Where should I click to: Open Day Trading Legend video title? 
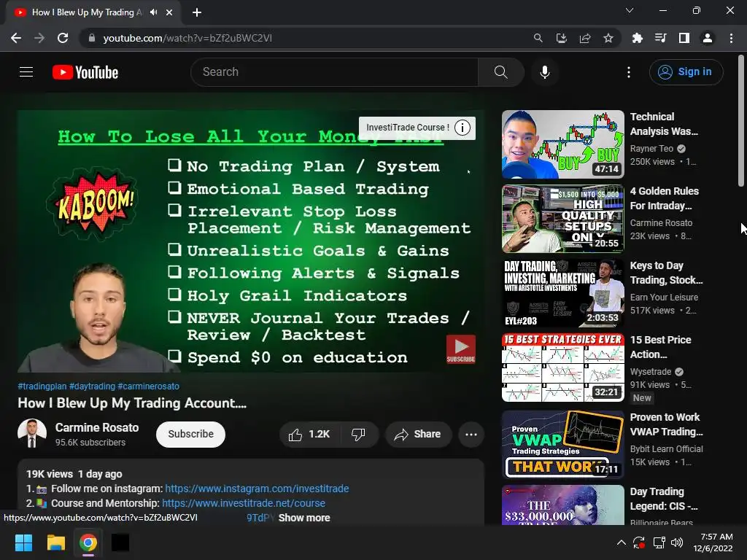coord(664,499)
